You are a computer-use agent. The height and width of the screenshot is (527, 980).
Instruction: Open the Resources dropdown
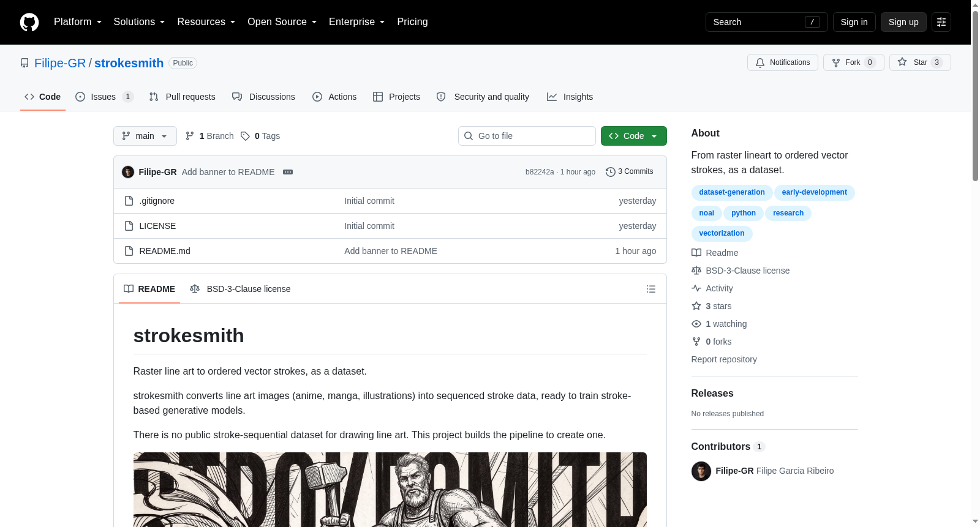coord(206,22)
